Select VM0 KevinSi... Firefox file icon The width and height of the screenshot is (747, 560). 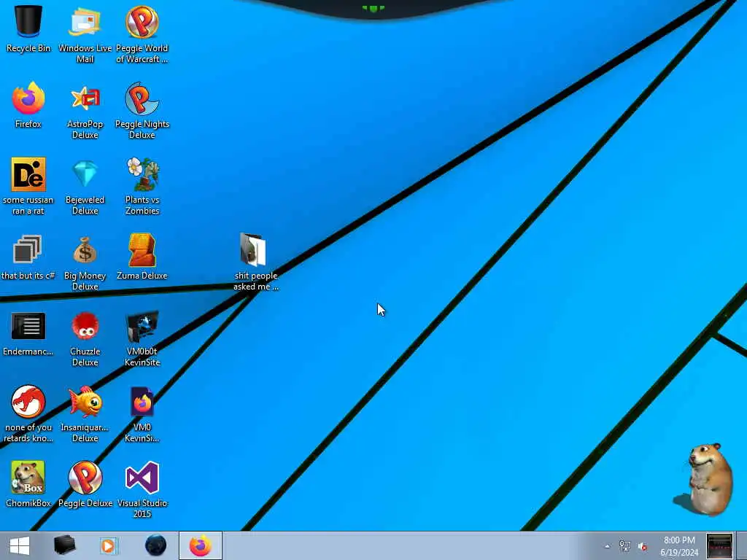[142, 413]
